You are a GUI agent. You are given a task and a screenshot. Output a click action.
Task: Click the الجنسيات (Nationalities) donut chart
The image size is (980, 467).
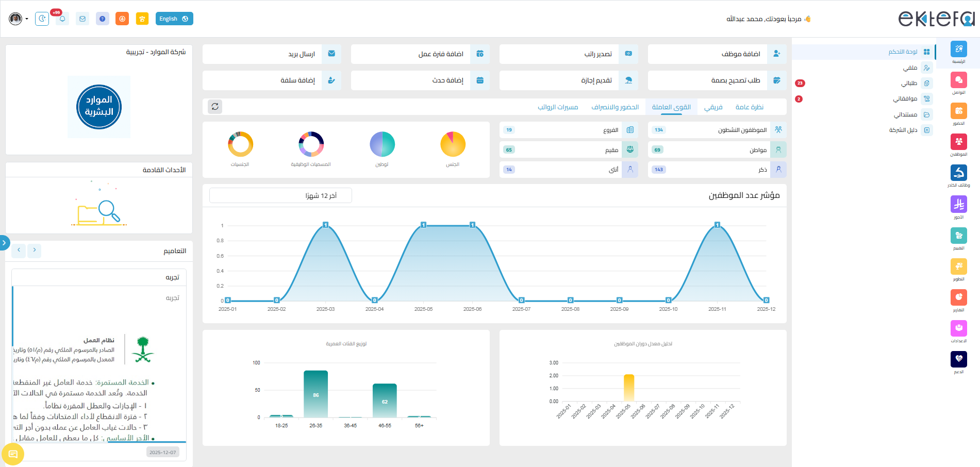tap(240, 144)
